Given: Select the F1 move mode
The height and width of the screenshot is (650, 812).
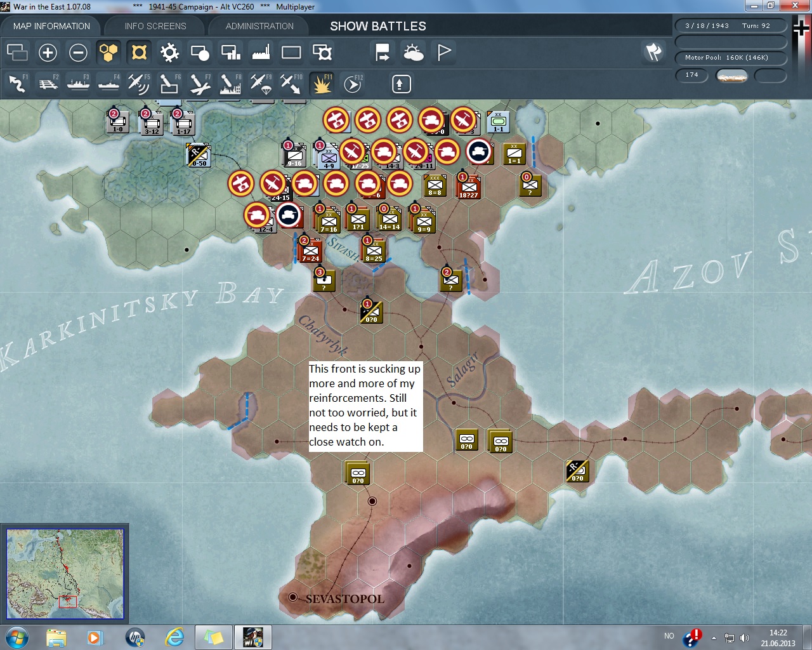Looking at the screenshot, I should point(17,84).
